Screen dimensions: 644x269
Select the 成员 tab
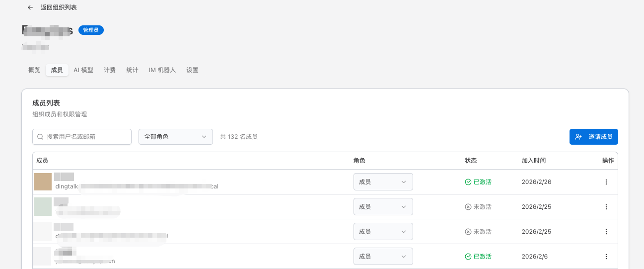[57, 70]
